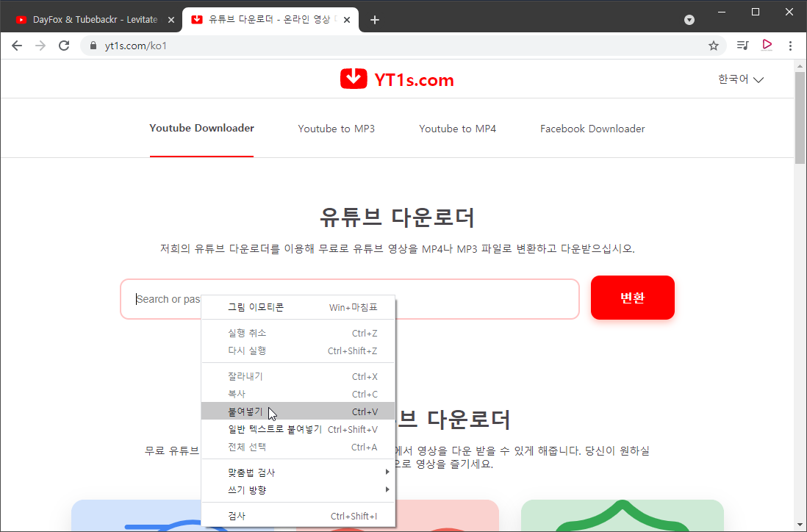Click the address bar yt1s.com/ko1
Screen dimensions: 807x532
click(401, 46)
